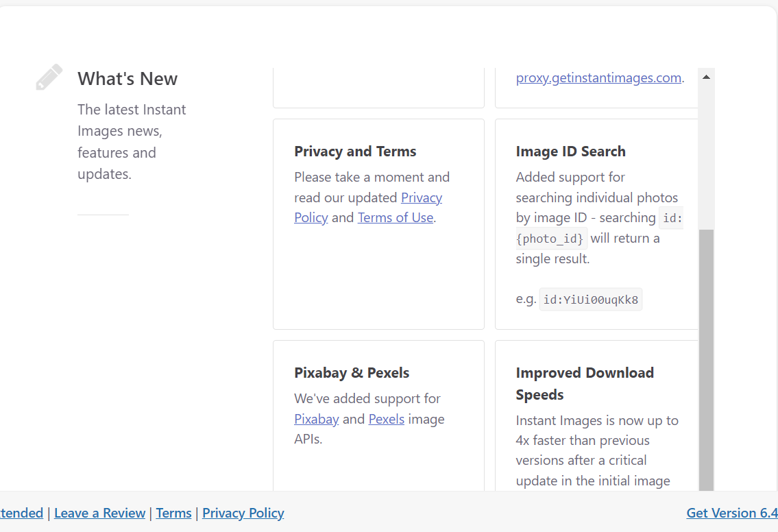Click the truncated 'tended' footer link
778x532 pixels.
pos(21,513)
